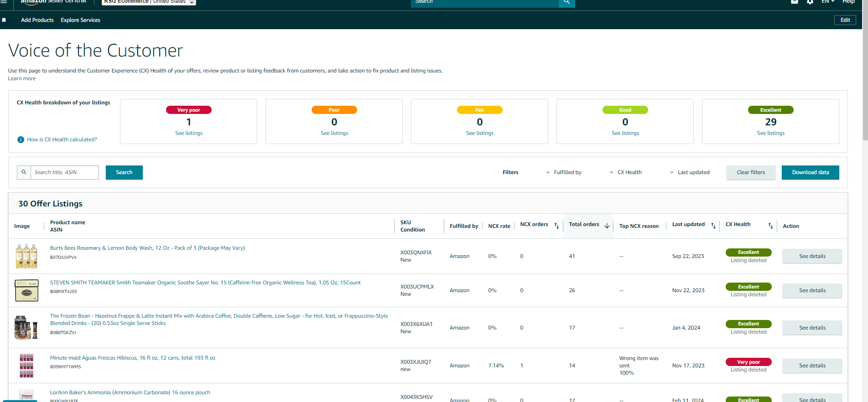Click the Excellent badge in summary card
The width and height of the screenshot is (868, 402).
point(771,110)
